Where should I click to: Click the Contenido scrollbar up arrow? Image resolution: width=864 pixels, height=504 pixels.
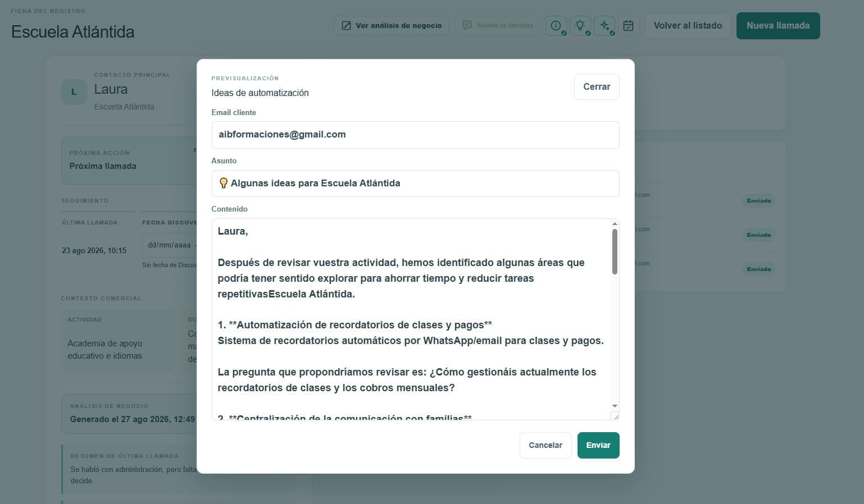615,224
